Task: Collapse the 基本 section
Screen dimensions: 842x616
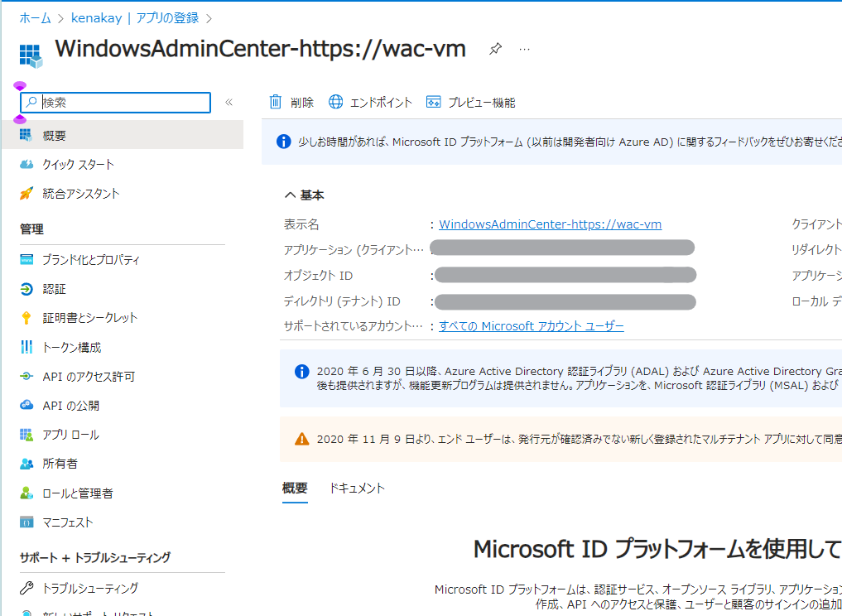Action: click(290, 195)
